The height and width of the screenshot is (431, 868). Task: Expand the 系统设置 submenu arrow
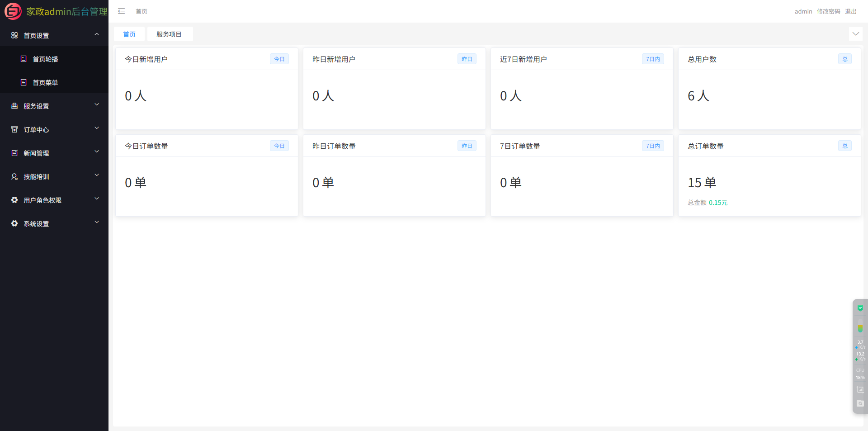[96, 223]
